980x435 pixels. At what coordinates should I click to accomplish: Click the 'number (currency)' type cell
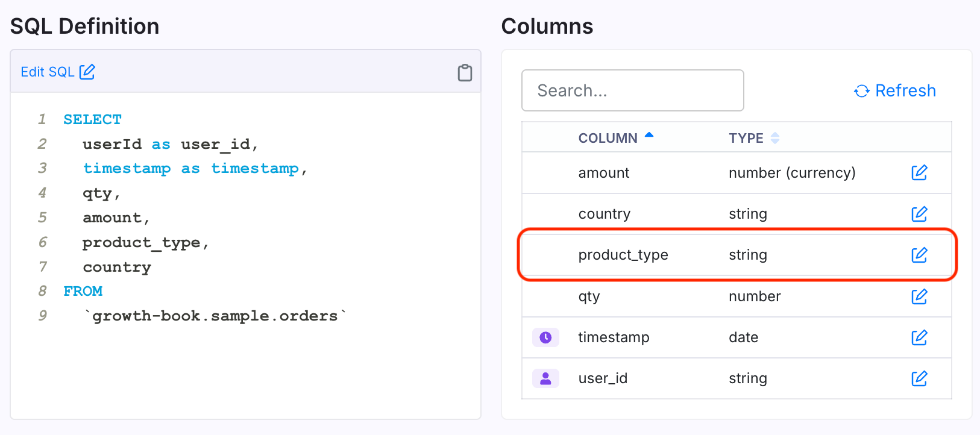pos(792,173)
